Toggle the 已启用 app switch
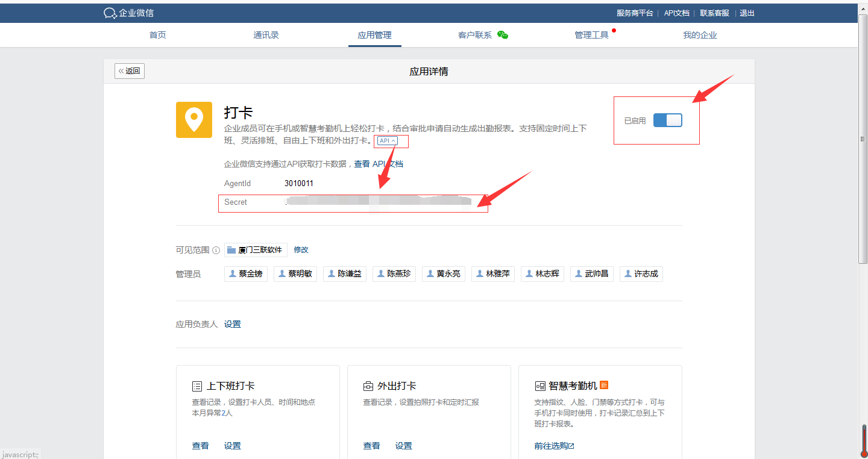Viewport: 868px width, 459px height. 668,120
